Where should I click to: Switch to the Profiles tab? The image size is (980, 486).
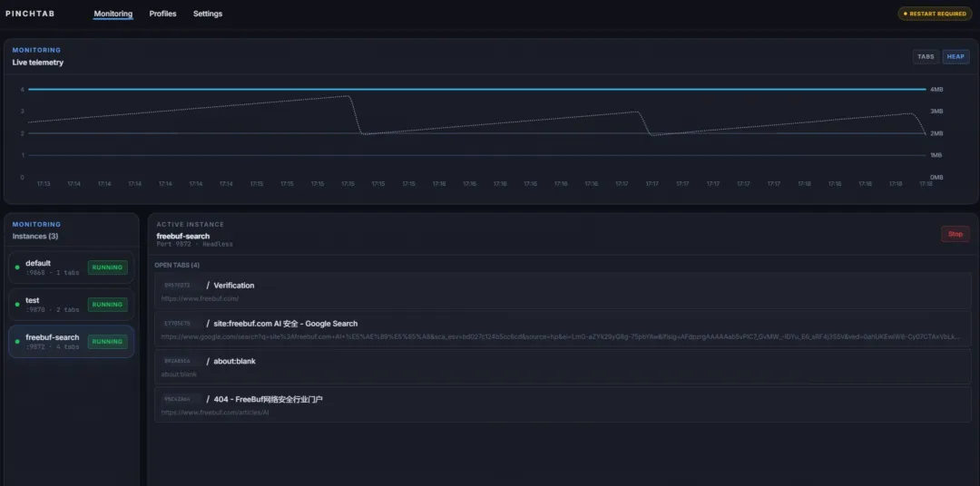point(162,14)
